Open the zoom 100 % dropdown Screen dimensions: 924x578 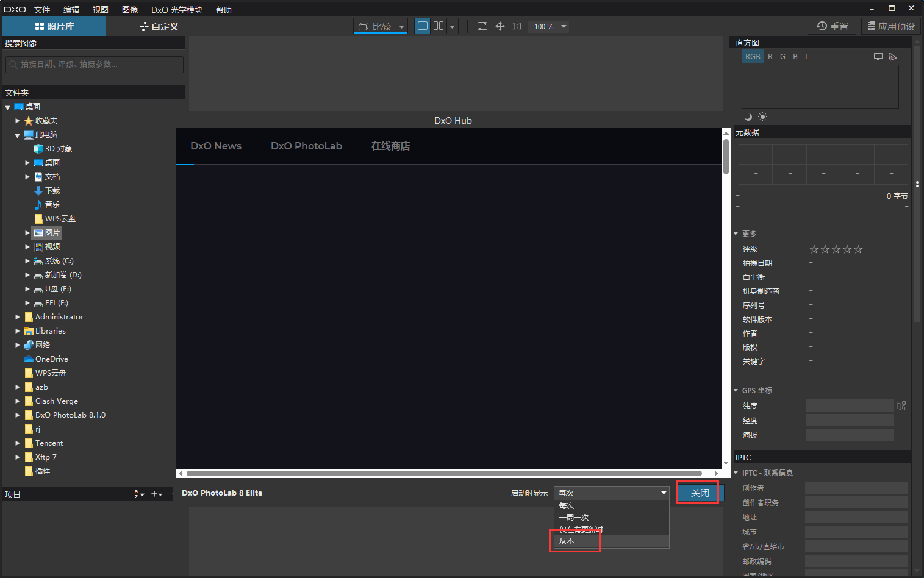click(564, 26)
